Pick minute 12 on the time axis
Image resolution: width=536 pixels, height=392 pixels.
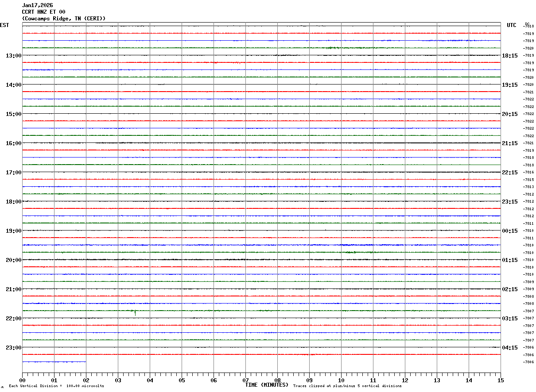(x=405, y=380)
